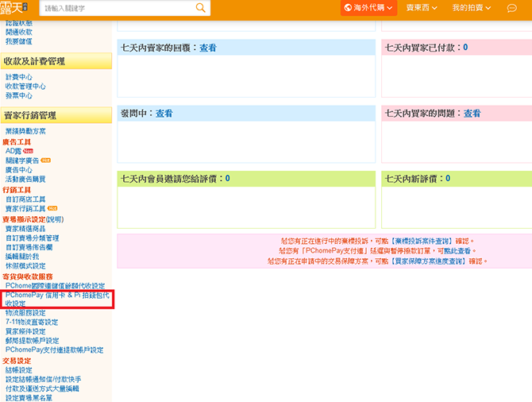Viewport: 532px width, 402px height.
Task: Click 查看 next to 七天內買家的問題
Action: point(472,114)
